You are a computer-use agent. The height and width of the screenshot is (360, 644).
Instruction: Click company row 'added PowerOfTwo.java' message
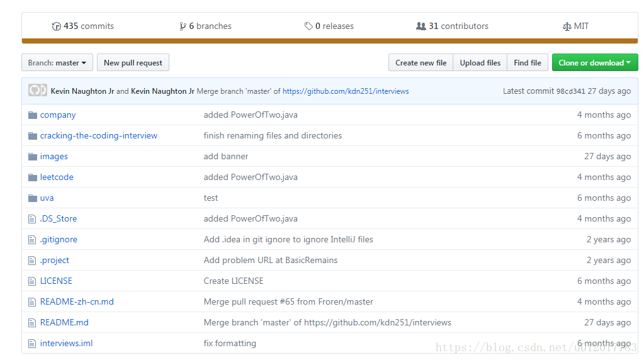click(251, 115)
